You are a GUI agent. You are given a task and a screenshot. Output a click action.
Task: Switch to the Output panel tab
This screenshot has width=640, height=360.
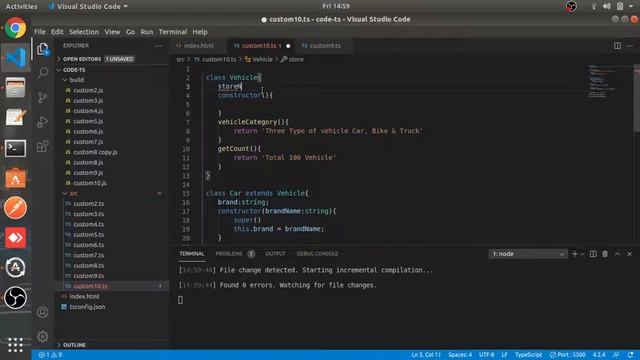[276, 254]
